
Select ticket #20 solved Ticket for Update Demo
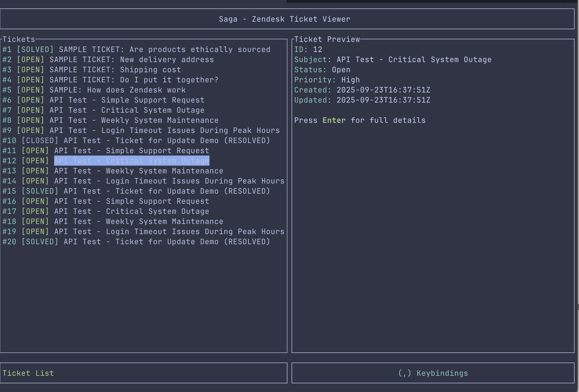tap(136, 242)
